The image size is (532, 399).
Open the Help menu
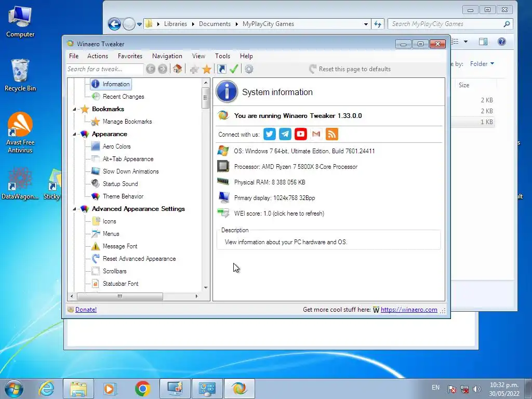click(246, 56)
